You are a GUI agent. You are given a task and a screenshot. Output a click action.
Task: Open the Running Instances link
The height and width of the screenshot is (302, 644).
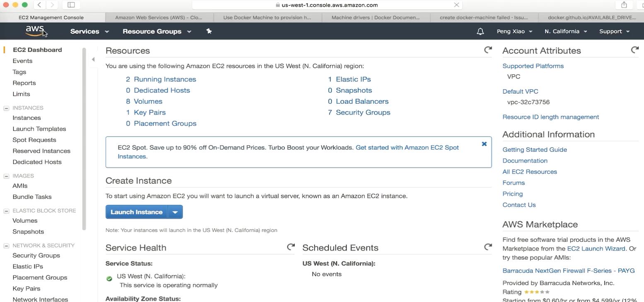(x=165, y=79)
